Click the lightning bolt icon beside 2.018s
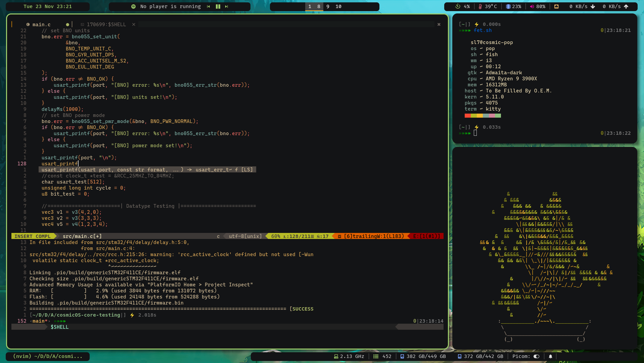This screenshot has height=363, width=644. [x=132, y=315]
